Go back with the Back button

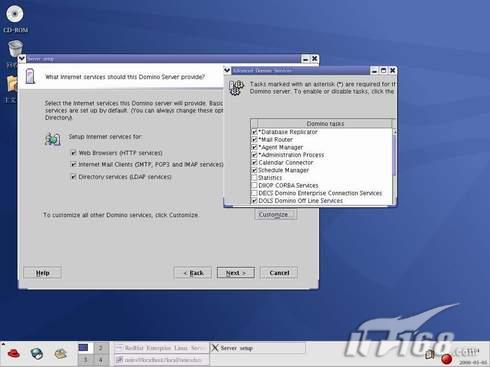tap(193, 273)
